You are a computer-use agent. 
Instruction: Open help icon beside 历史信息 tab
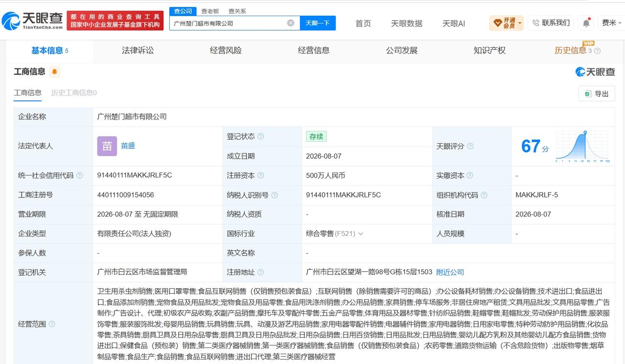(597, 51)
